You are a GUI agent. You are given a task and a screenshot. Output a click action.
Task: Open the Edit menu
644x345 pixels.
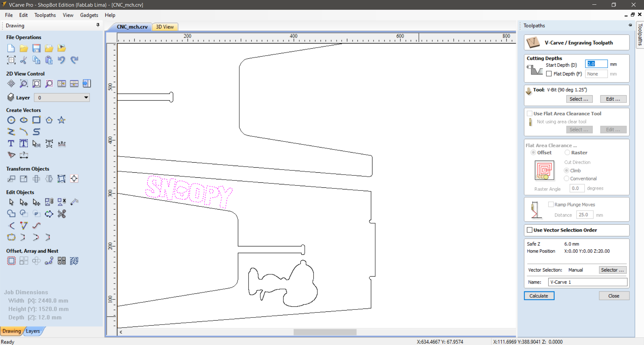(23, 15)
